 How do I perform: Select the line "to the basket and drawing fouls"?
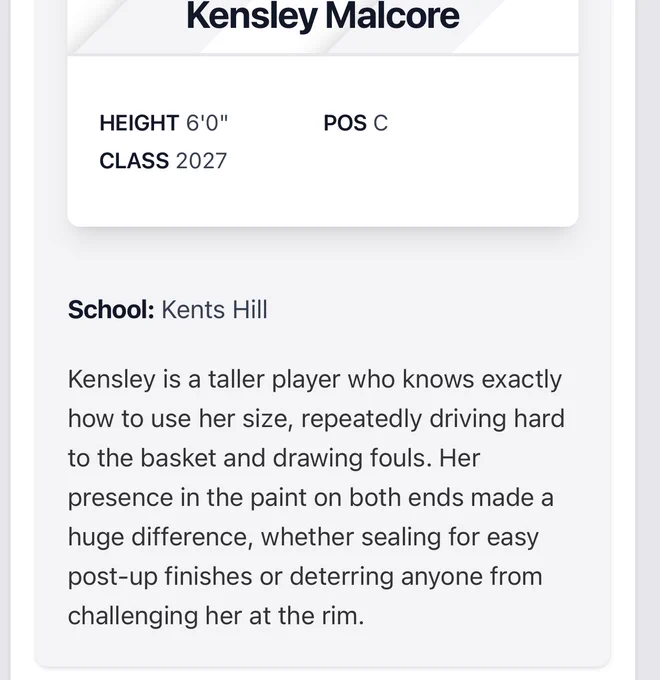tap(274, 458)
